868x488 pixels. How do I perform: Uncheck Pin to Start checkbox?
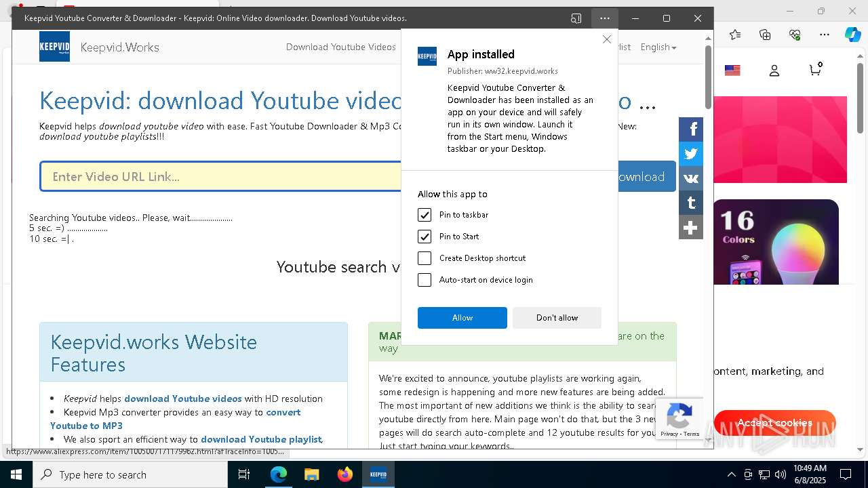pyautogui.click(x=425, y=237)
